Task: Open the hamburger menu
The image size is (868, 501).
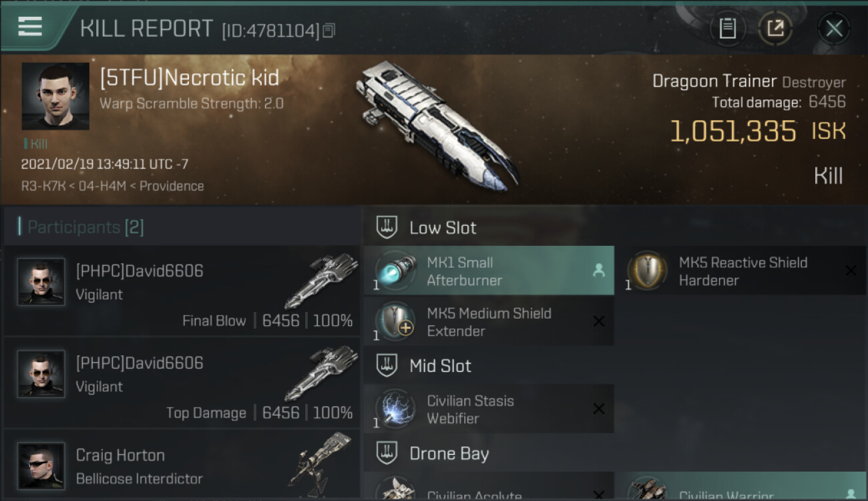Action: point(30,27)
